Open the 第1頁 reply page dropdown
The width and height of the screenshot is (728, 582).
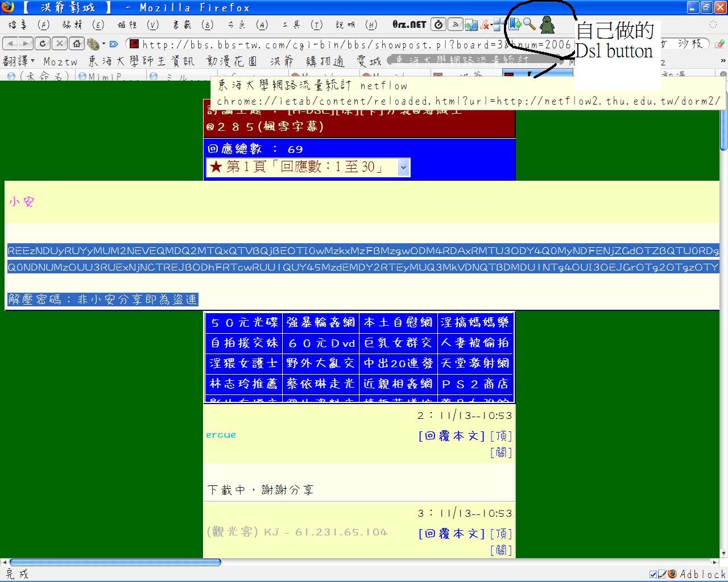(x=308, y=167)
